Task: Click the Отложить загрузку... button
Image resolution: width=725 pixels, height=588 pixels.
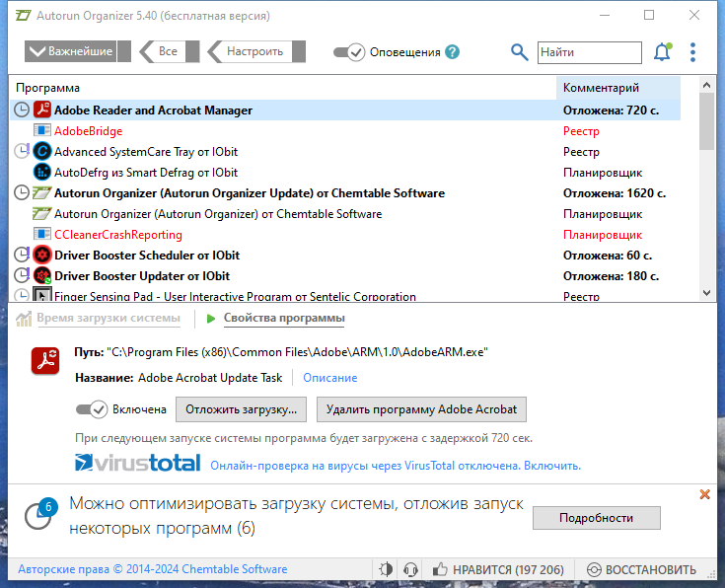Action: [241, 409]
